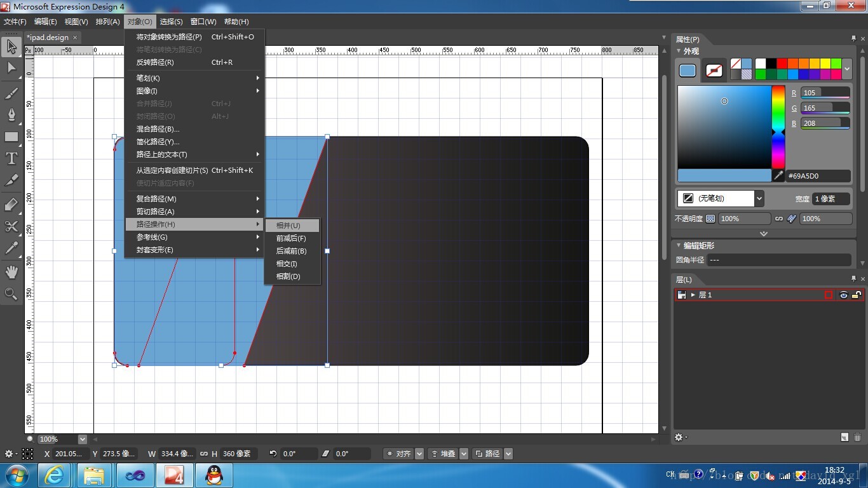
Task: Click the hex color field #69A5D0
Action: tap(818, 176)
